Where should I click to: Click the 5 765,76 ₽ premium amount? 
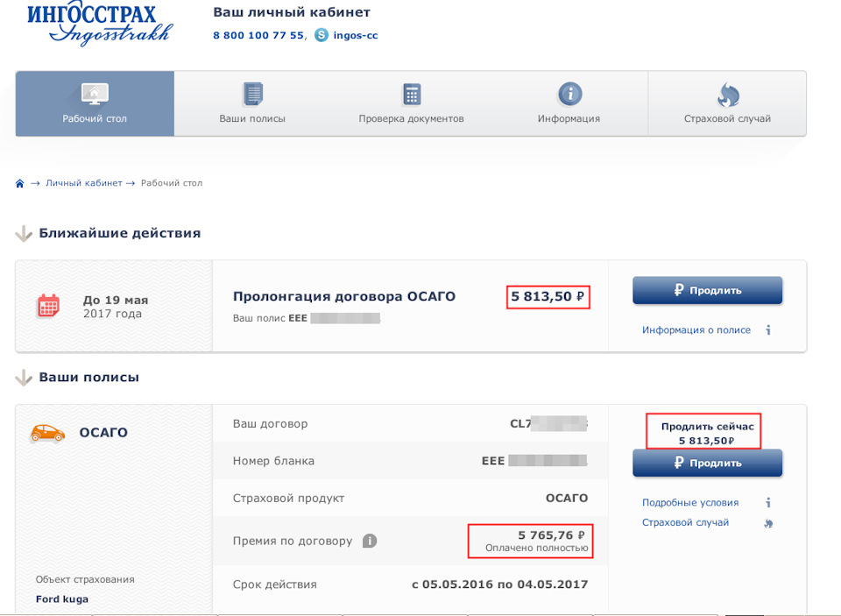click(551, 535)
